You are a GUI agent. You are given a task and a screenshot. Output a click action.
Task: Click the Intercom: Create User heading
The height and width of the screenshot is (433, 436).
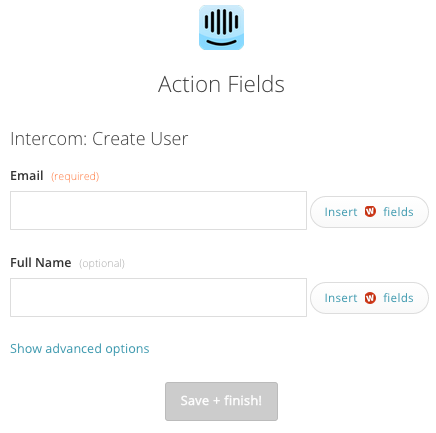[99, 139]
